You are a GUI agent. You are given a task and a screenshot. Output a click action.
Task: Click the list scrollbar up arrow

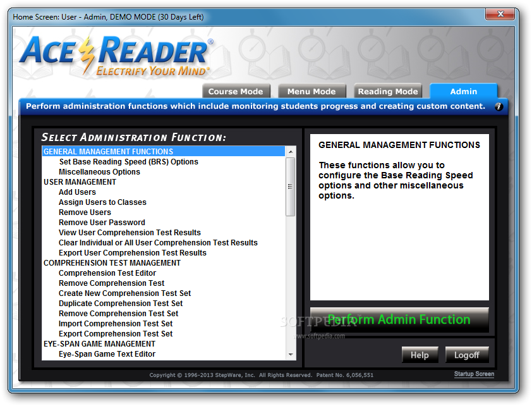click(291, 151)
